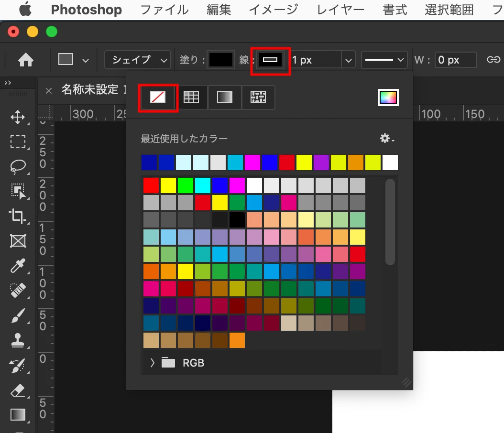The width and height of the screenshot is (504, 433).
Task: Pick the black swatch in grid
Action: pyautogui.click(x=237, y=220)
